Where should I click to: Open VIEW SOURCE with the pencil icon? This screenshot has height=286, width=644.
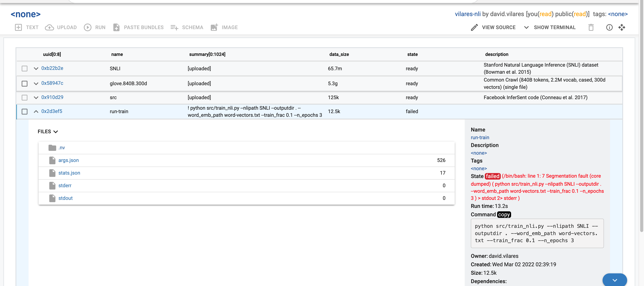474,27
